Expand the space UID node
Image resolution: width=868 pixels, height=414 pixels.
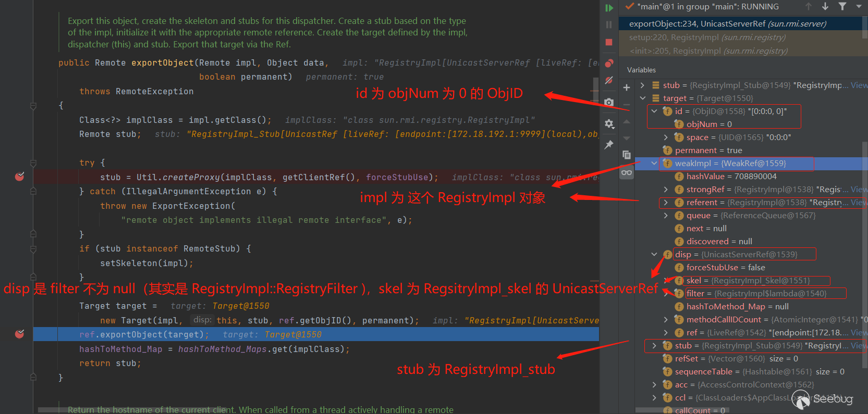(x=666, y=137)
